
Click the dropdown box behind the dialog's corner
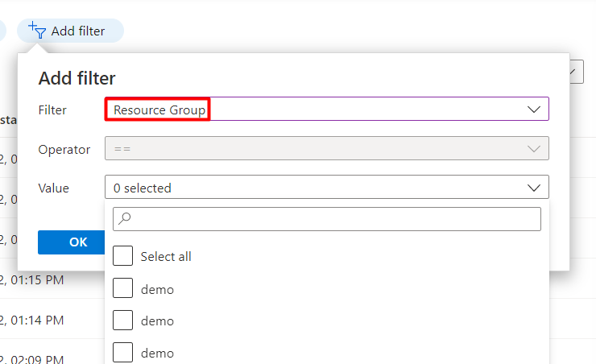pos(576,72)
